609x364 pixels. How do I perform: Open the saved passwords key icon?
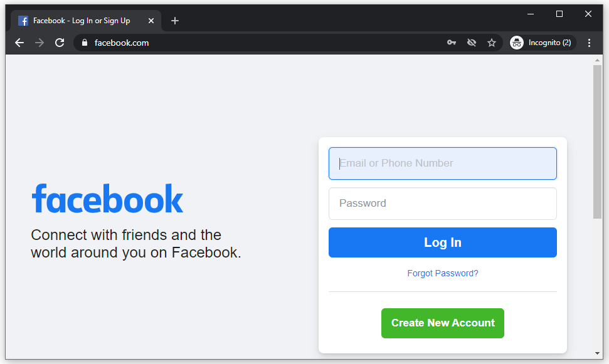pyautogui.click(x=452, y=43)
